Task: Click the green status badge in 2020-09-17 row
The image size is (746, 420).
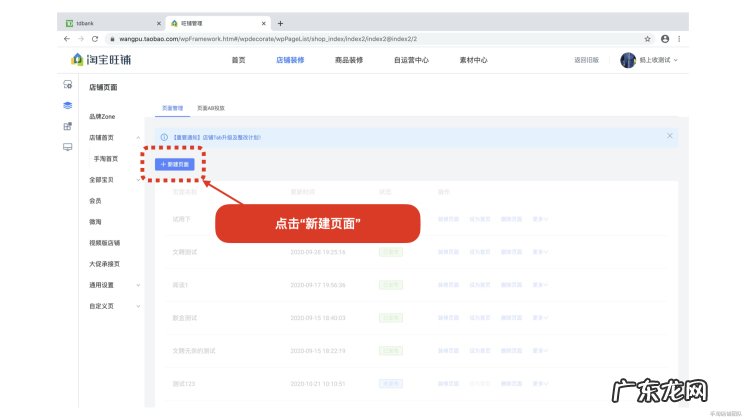Action: click(391, 284)
